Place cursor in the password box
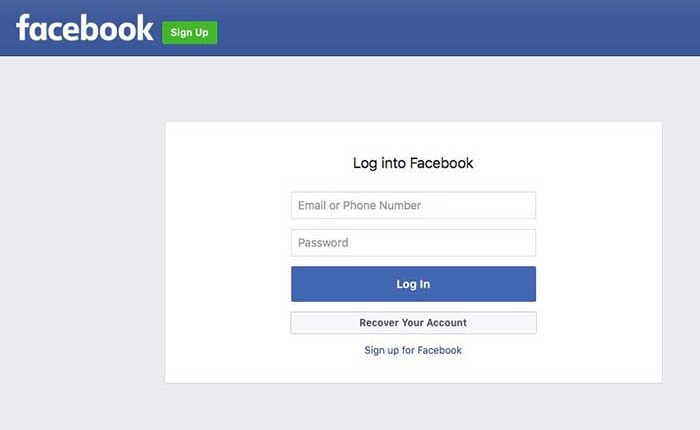The height and width of the screenshot is (430, 700). coord(413,243)
